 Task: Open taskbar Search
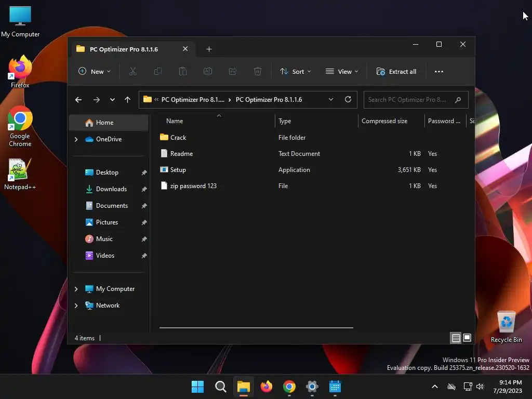point(220,387)
